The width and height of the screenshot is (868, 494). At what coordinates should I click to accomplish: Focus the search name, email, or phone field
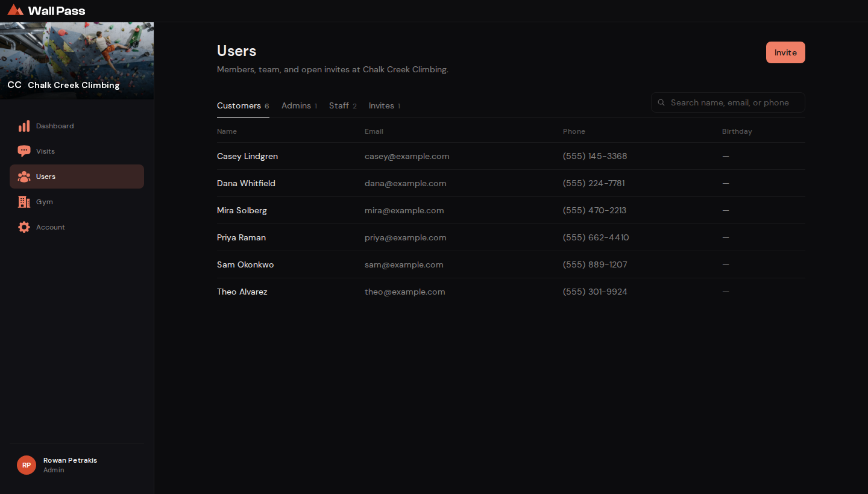[728, 102]
